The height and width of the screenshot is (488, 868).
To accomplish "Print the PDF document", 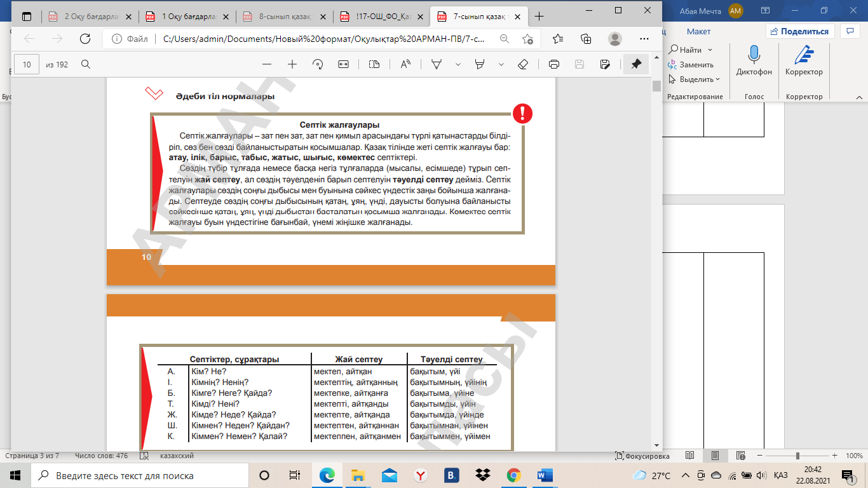I will [554, 64].
